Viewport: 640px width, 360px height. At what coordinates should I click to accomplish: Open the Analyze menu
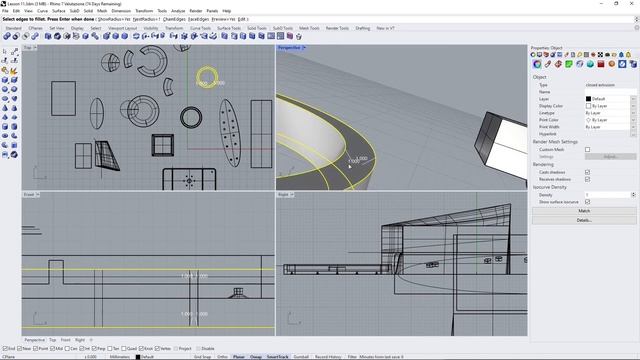[178, 11]
